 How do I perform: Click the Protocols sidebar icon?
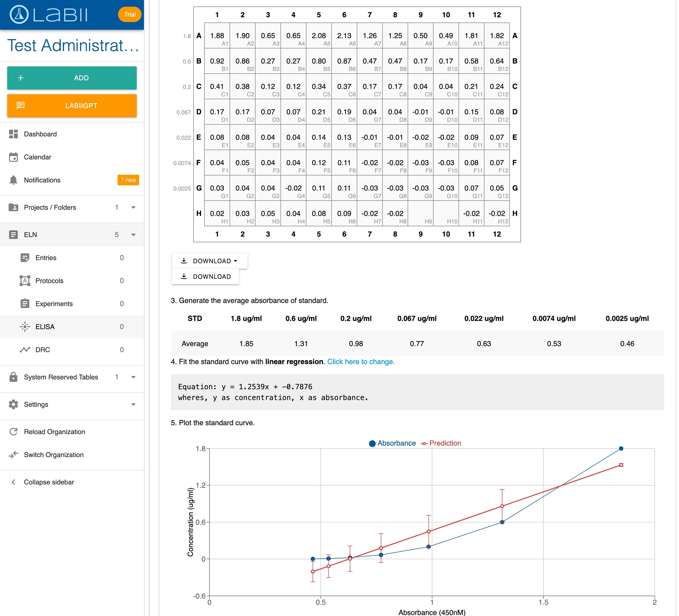(x=25, y=281)
